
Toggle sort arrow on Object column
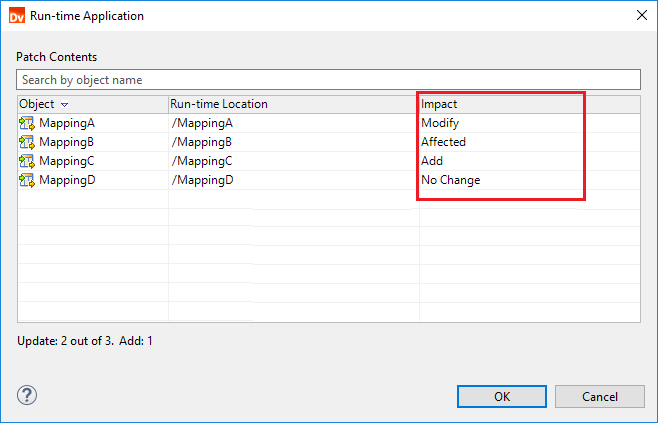click(65, 104)
